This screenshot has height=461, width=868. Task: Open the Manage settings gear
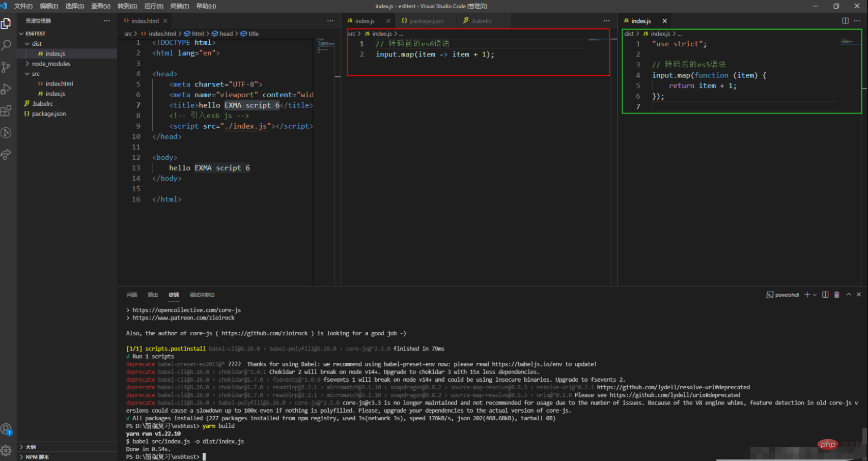(6, 450)
